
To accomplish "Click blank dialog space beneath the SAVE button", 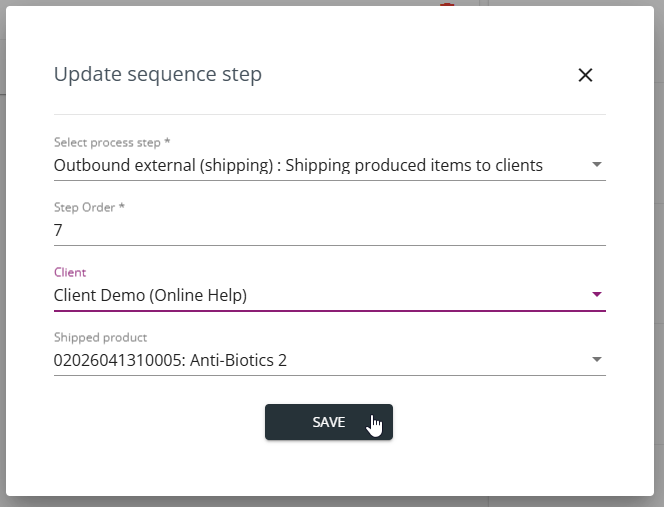I will pyautogui.click(x=329, y=468).
